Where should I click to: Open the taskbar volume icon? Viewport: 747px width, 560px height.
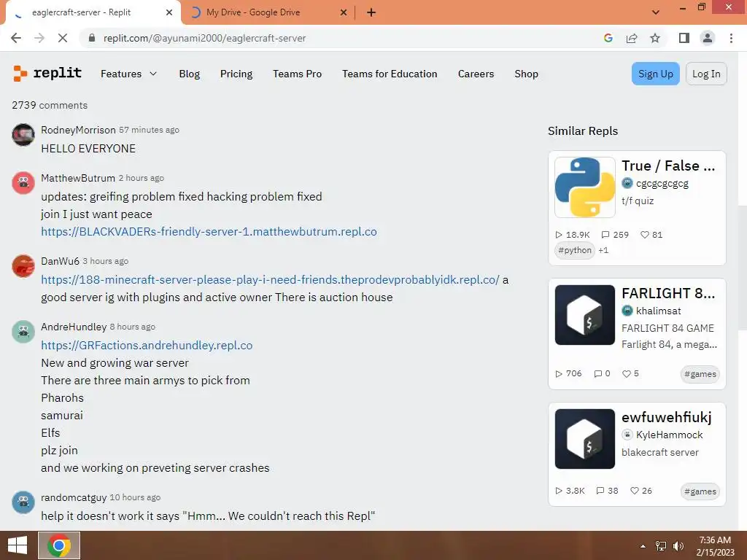point(678,546)
